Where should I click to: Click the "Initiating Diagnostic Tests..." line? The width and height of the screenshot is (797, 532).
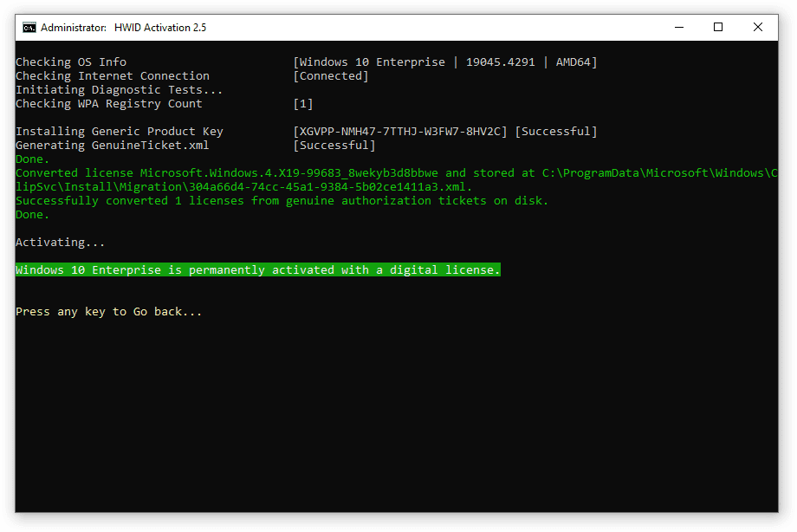119,90
